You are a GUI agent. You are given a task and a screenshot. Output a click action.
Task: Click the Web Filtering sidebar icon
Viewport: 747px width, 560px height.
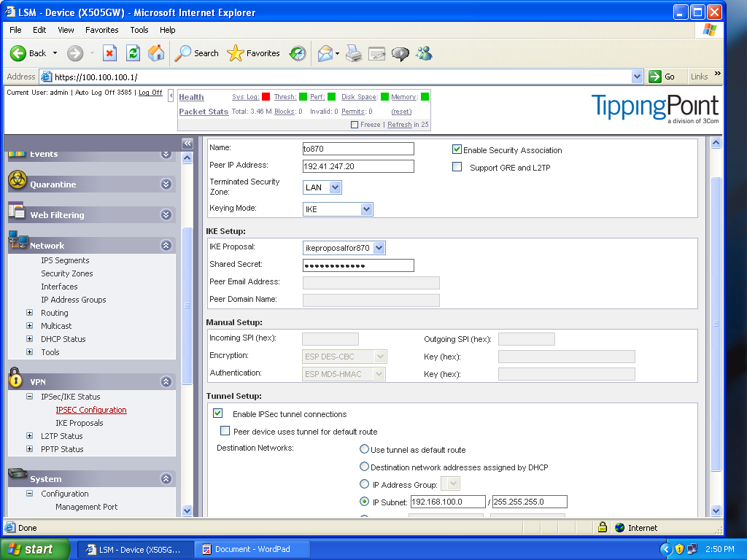18,211
